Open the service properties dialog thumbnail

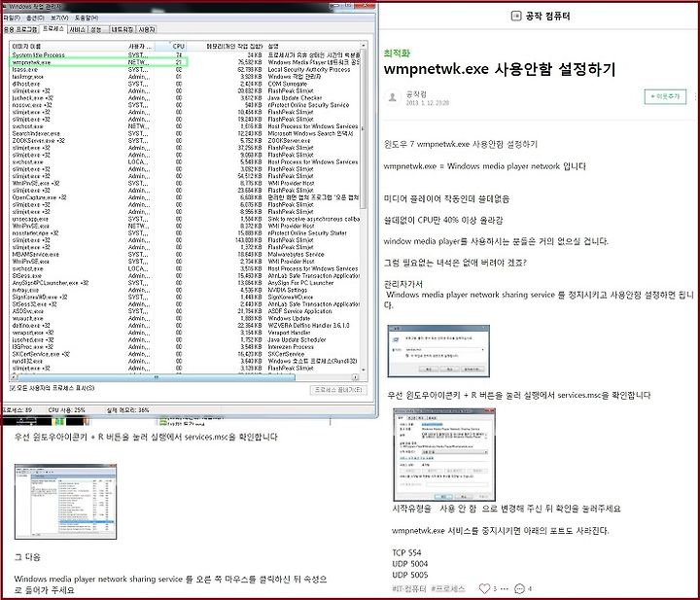click(444, 454)
